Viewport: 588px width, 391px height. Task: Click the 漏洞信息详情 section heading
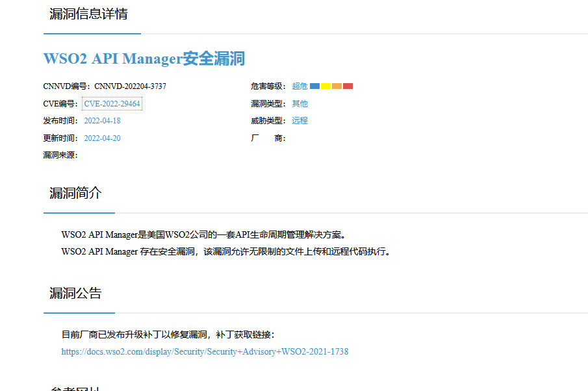(88, 14)
